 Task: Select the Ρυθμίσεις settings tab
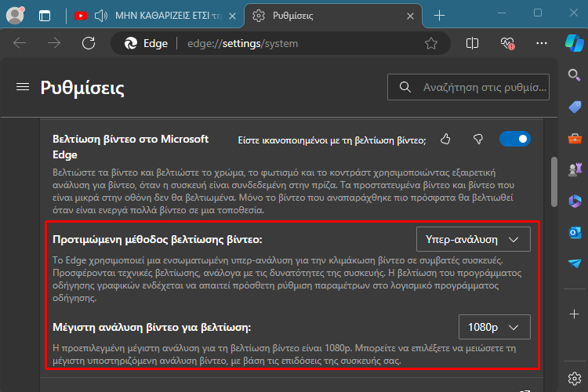[x=333, y=16]
